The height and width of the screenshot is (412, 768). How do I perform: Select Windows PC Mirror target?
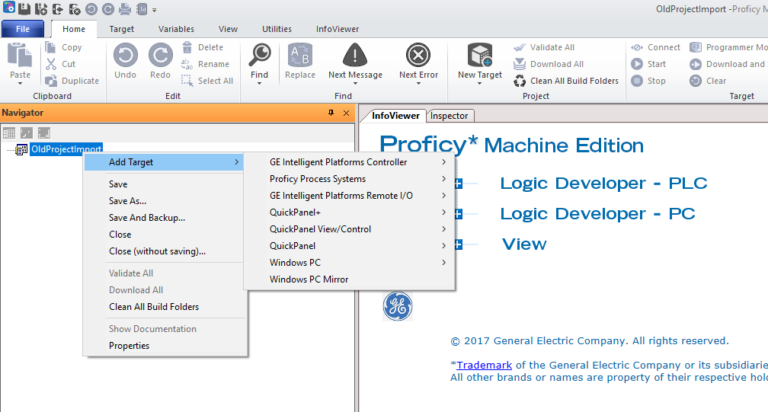click(x=309, y=279)
